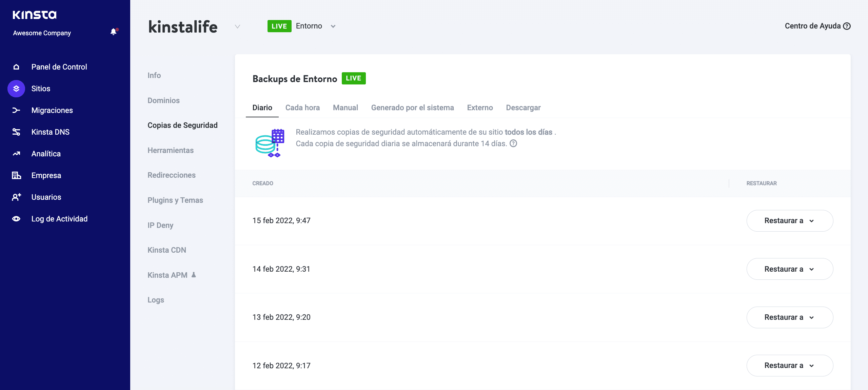This screenshot has height=390, width=868.
Task: Click the Sitios layers icon
Action: tap(16, 89)
